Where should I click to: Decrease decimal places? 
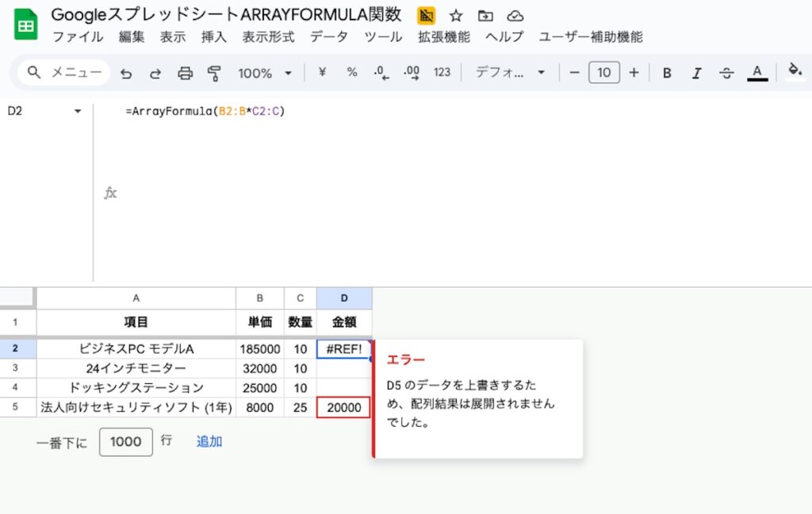[x=381, y=72]
